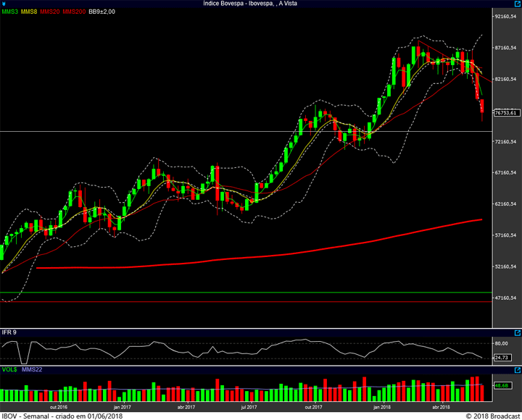Screen dimensions: 522x420
Task: Select the MMS20 indicator label
Action: (x=51, y=12)
